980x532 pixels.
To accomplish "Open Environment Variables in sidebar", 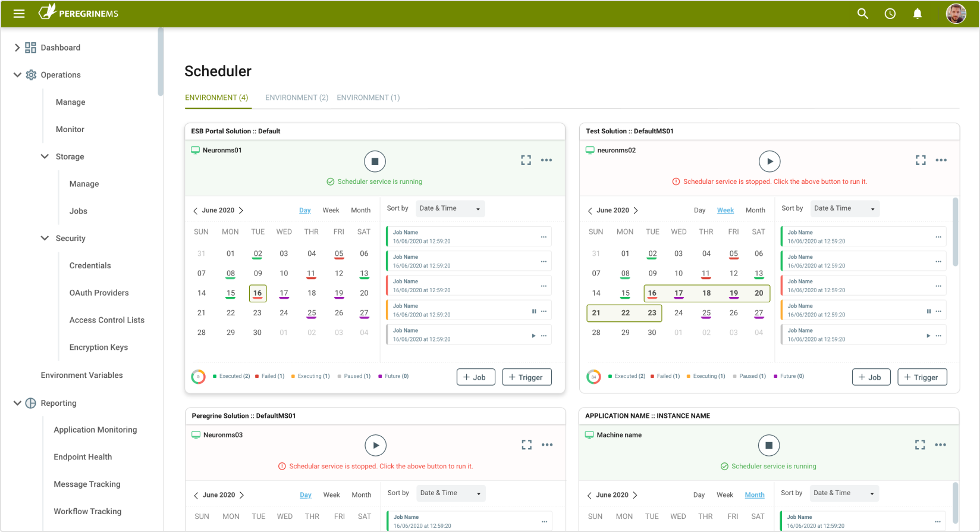I will (x=82, y=375).
